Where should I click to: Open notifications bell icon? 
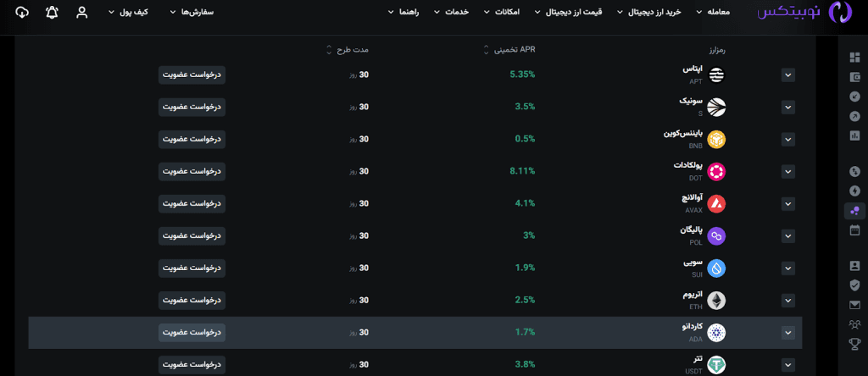(53, 13)
